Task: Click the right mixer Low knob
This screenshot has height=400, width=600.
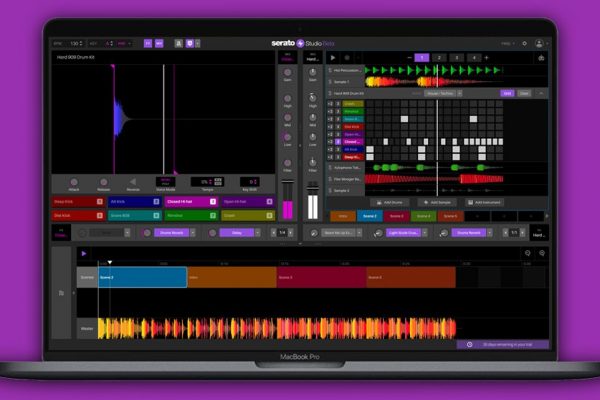Action: pyautogui.click(x=313, y=137)
